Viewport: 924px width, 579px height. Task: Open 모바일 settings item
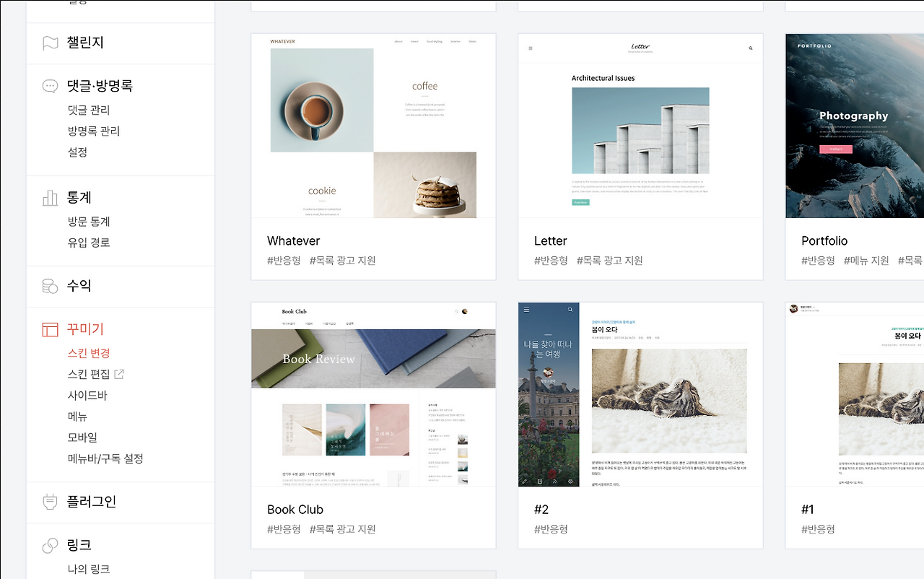82,437
